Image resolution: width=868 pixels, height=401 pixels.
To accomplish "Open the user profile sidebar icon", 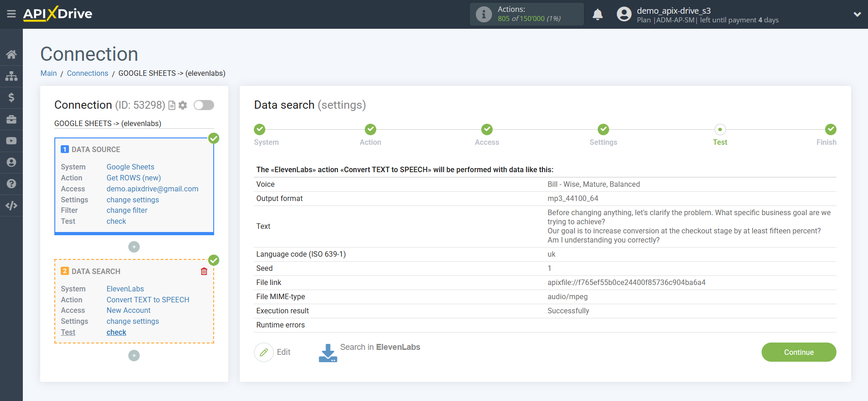I will (x=11, y=162).
